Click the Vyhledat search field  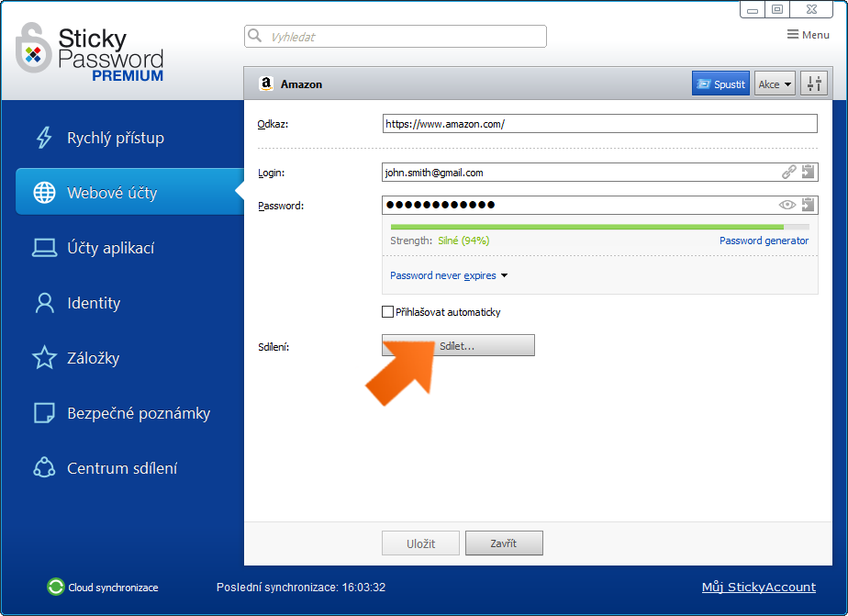coord(396,36)
